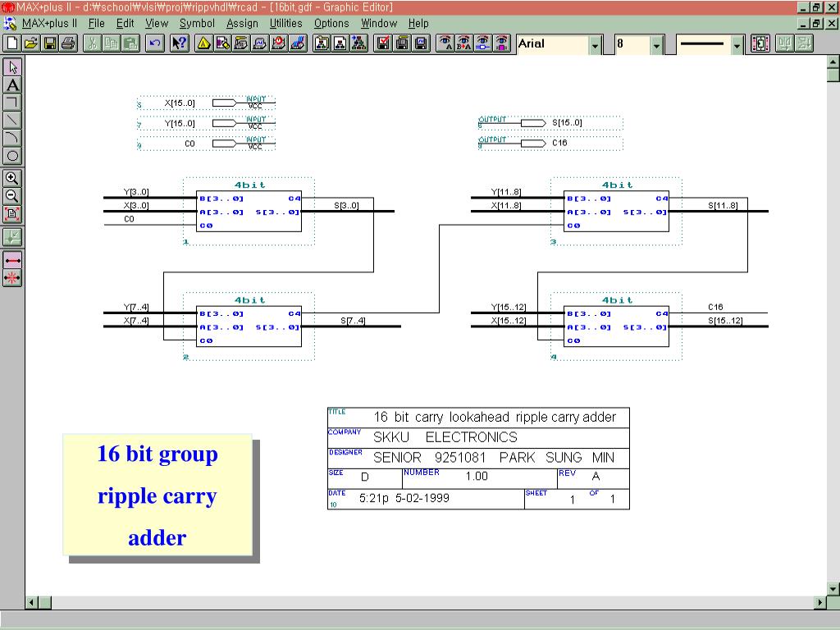Open the Symbol menu
The image size is (840, 630).
point(197,23)
